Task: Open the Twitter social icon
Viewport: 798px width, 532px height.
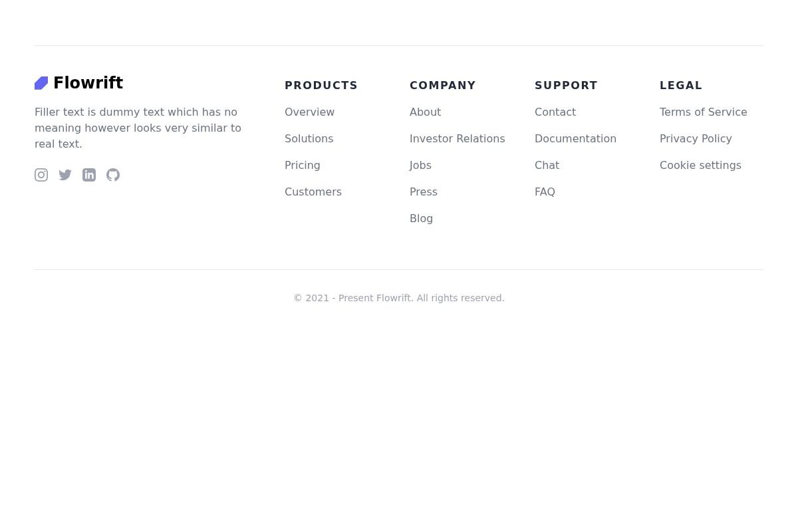Action: 65,175
